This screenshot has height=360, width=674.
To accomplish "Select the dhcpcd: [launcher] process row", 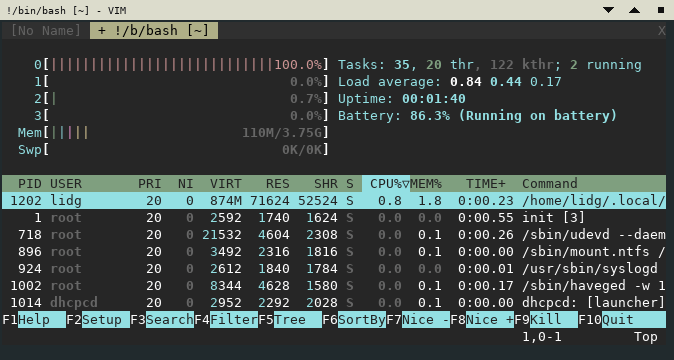I will 334,302.
